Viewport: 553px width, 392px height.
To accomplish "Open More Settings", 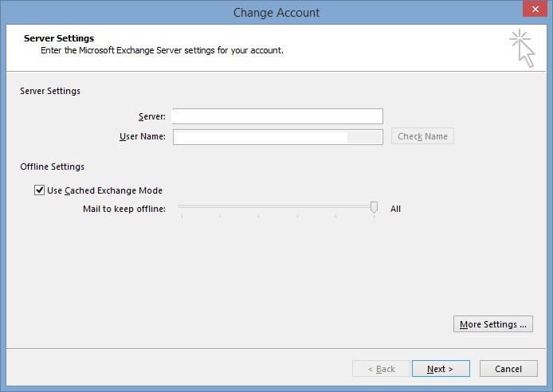I will (493, 324).
